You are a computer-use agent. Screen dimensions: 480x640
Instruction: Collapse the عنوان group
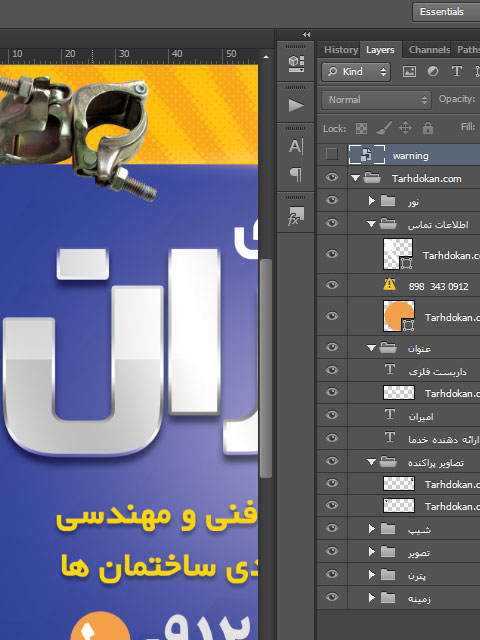click(371, 348)
